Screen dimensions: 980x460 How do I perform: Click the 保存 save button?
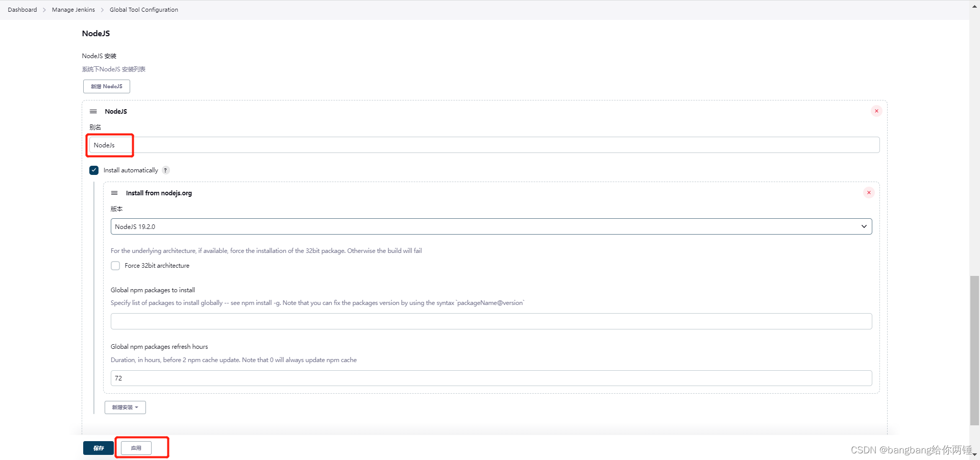click(x=98, y=448)
